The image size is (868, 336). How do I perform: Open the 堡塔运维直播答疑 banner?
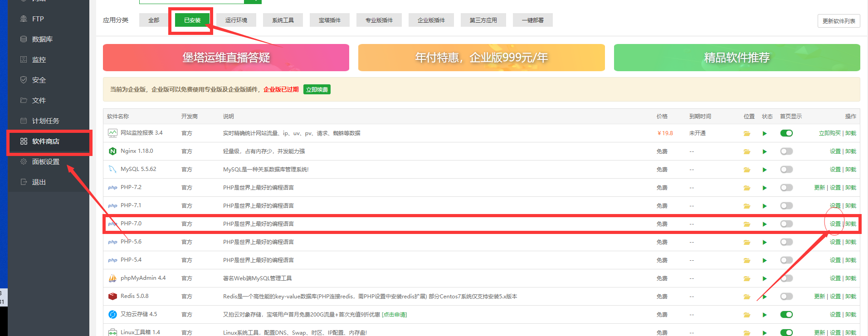click(x=226, y=58)
